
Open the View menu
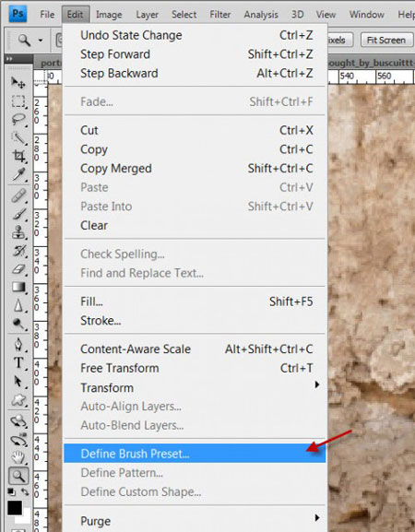click(x=326, y=15)
